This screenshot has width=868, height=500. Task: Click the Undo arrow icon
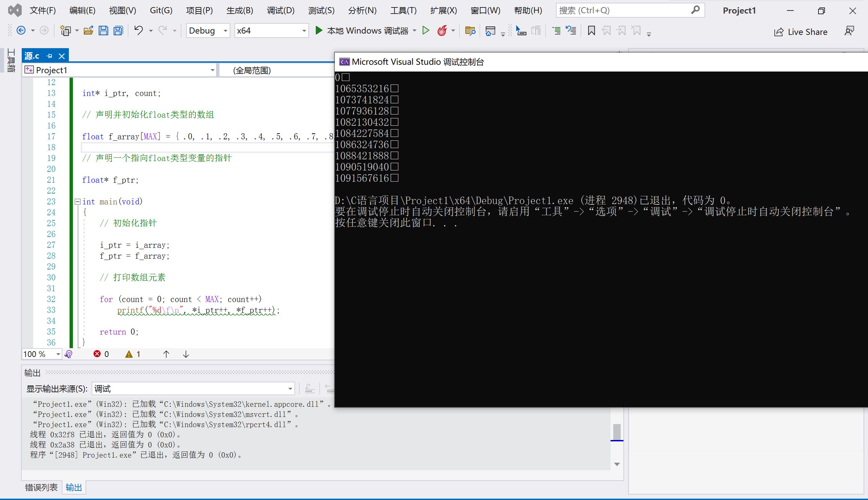(x=138, y=31)
